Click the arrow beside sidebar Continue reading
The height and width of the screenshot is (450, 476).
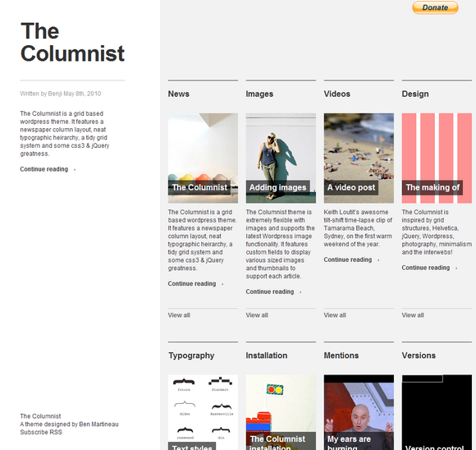pos(75,170)
